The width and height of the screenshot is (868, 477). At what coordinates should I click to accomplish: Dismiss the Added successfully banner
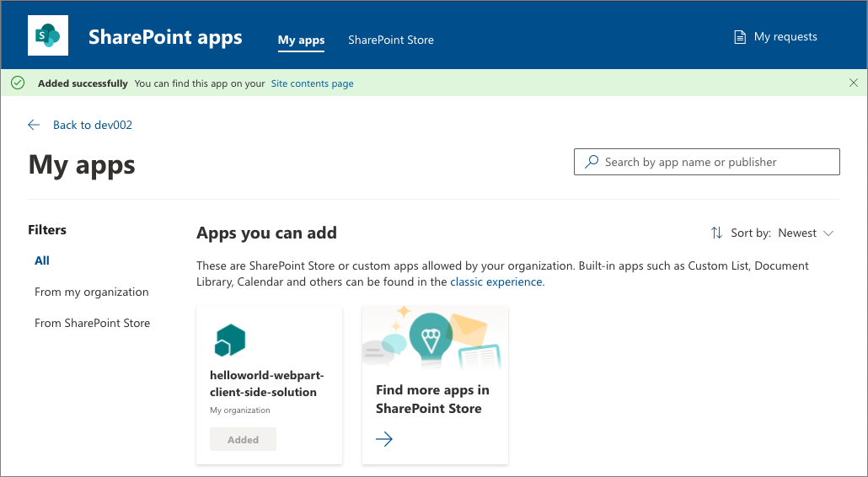pyautogui.click(x=854, y=83)
